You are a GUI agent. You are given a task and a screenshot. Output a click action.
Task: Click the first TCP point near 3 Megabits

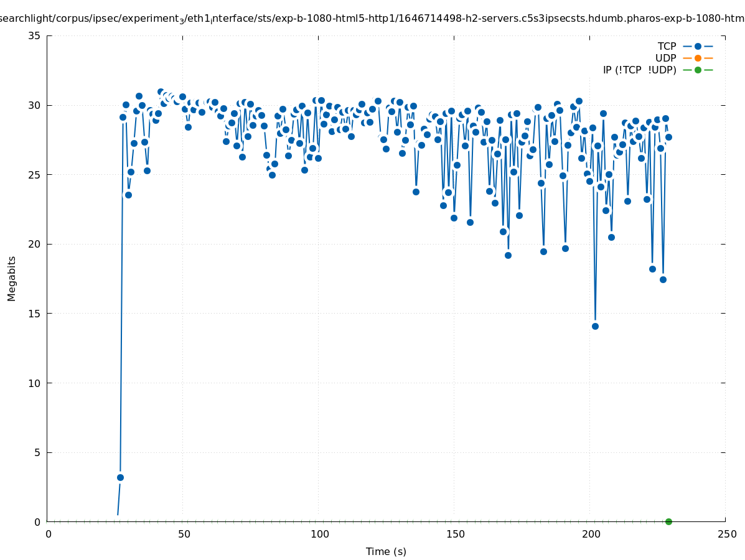coord(120,477)
